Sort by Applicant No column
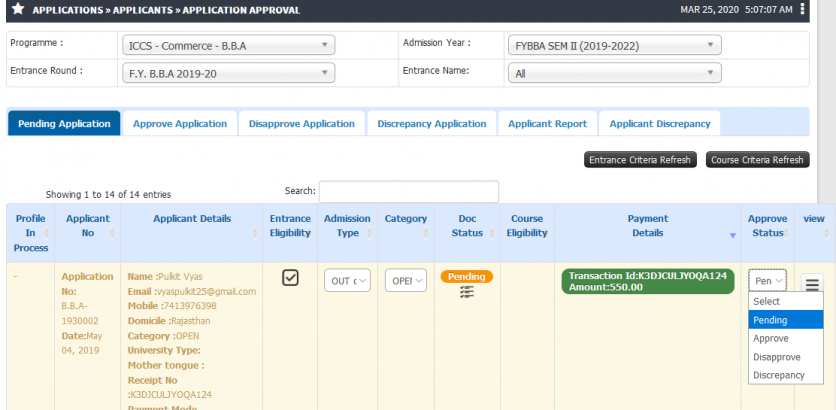The height and width of the screenshot is (410, 836). pos(87,233)
